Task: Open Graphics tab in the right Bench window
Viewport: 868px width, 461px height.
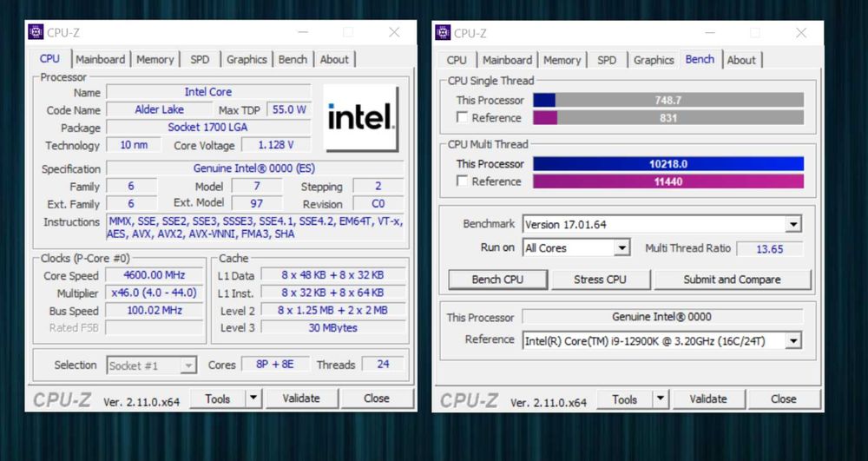Action: pos(654,60)
